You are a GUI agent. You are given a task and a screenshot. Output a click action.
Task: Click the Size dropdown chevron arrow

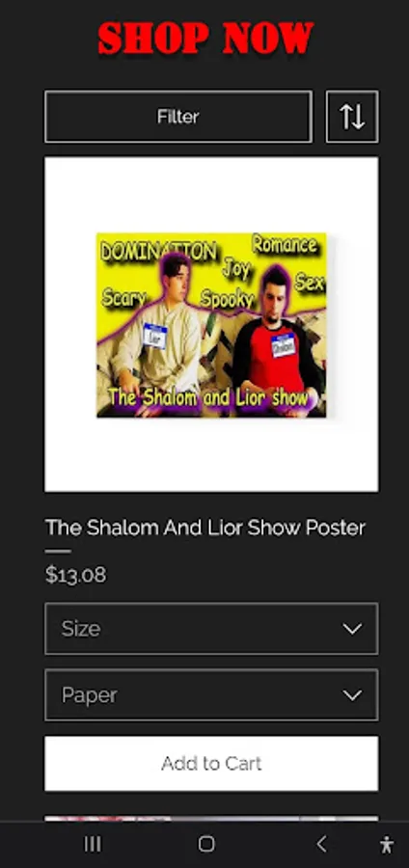(352, 629)
